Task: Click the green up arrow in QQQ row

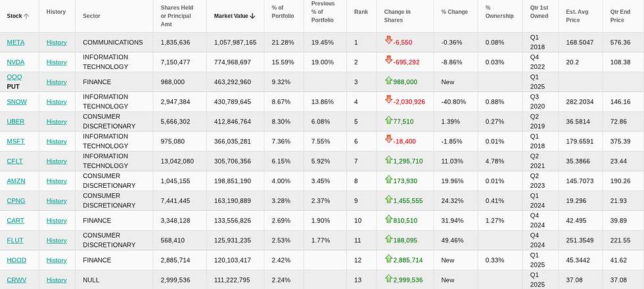Action: pyautogui.click(x=388, y=81)
